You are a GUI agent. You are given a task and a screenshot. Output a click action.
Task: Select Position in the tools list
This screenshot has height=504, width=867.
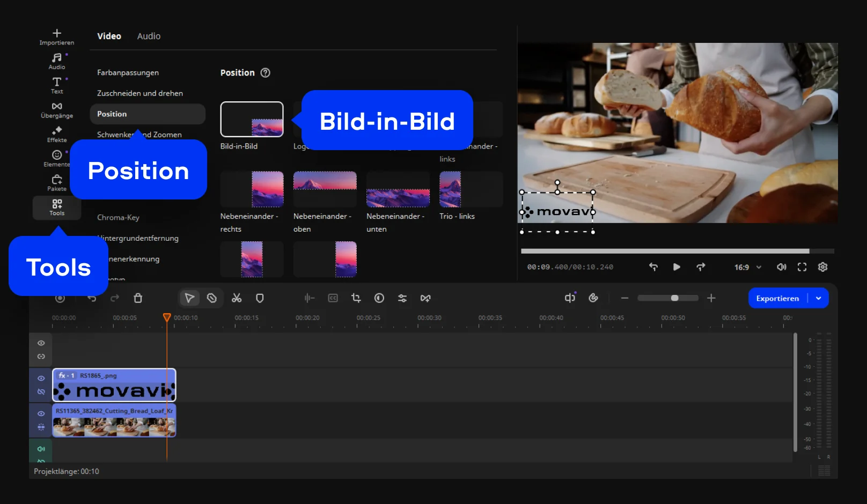point(148,114)
